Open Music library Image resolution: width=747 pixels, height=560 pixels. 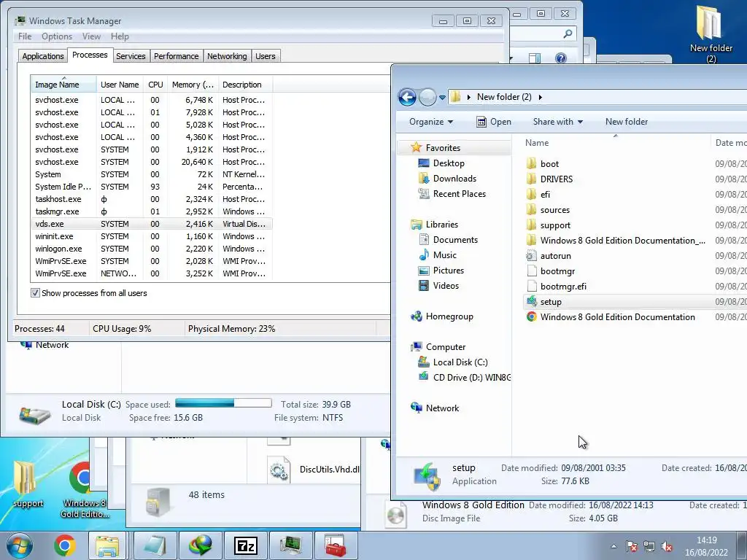[x=444, y=255]
